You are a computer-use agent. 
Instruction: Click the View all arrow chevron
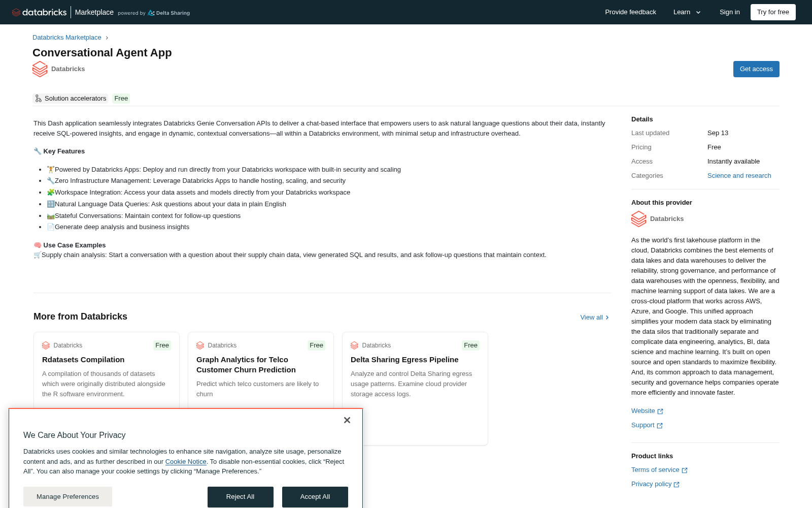coord(607,317)
